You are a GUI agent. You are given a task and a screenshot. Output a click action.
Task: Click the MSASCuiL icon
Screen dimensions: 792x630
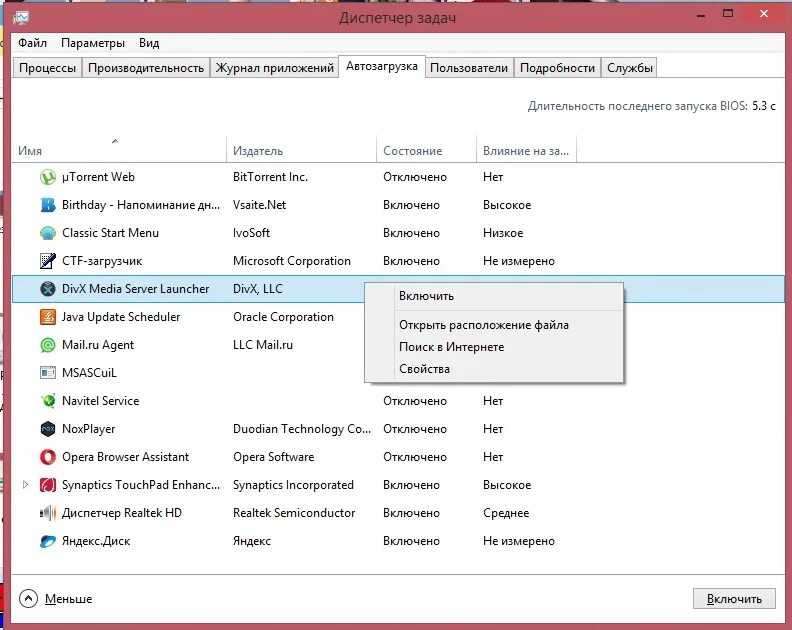(x=47, y=373)
